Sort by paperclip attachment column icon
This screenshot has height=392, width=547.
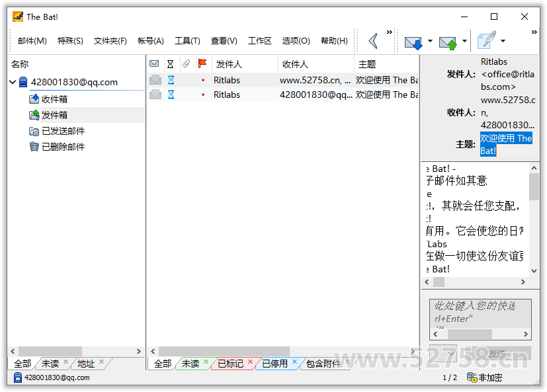pyautogui.click(x=187, y=64)
